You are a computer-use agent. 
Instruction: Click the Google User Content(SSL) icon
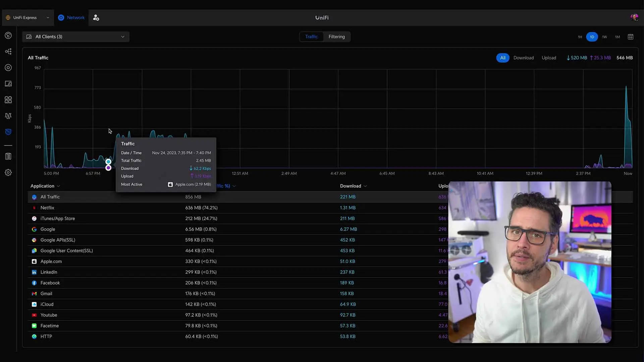click(x=34, y=251)
